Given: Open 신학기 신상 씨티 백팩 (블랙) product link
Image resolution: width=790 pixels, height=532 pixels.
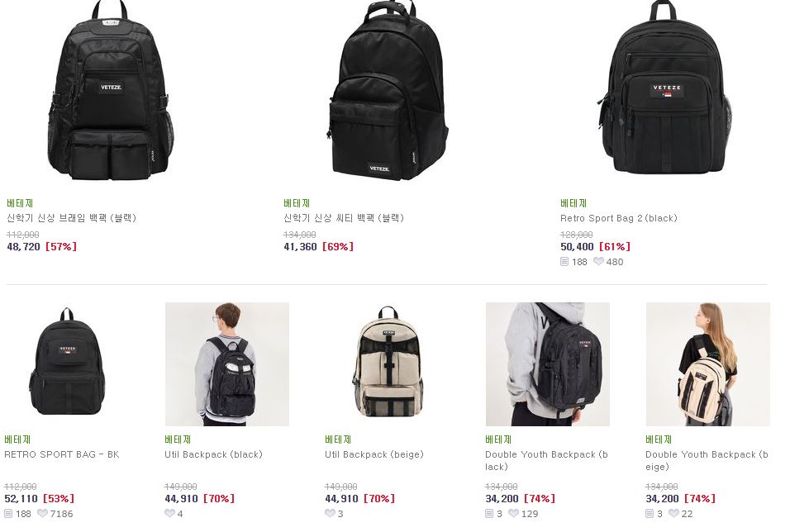Looking at the screenshot, I should click(344, 218).
